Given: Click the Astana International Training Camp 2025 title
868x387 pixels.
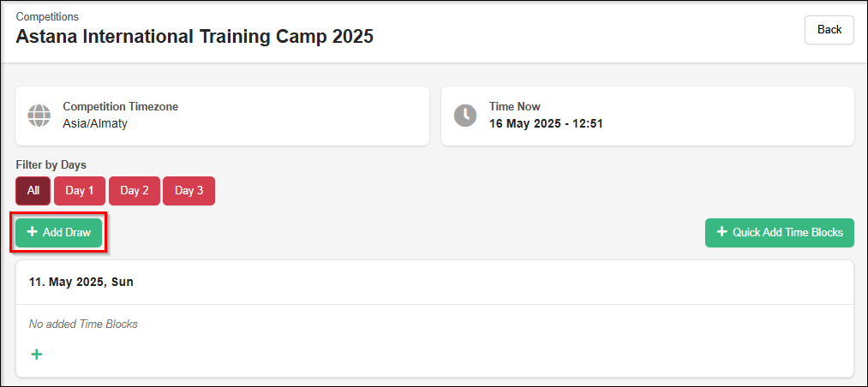Looking at the screenshot, I should click(195, 37).
